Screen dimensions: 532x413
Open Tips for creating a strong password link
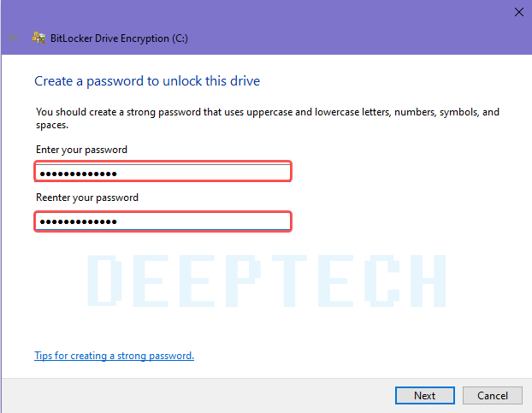pyautogui.click(x=115, y=356)
